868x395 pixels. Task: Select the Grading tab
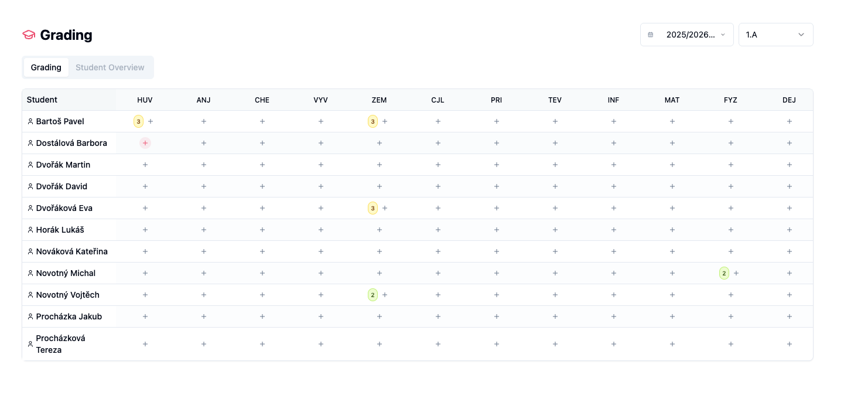click(46, 67)
